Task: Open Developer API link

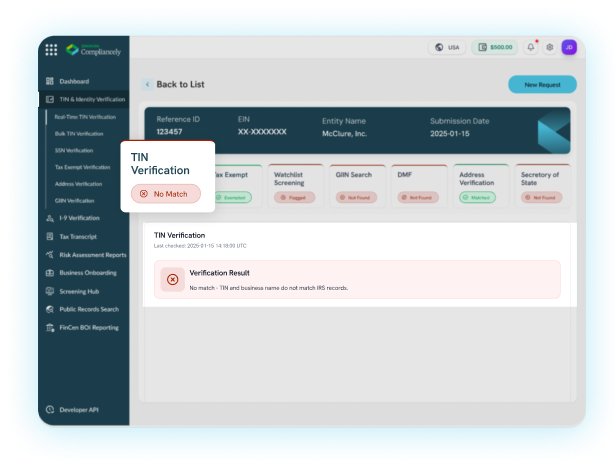Action: [x=79, y=409]
